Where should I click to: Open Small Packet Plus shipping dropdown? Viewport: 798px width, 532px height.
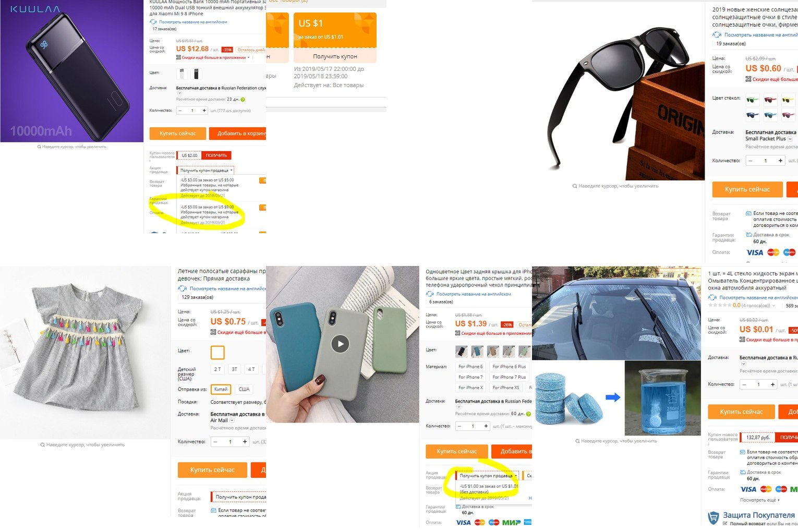790,139
